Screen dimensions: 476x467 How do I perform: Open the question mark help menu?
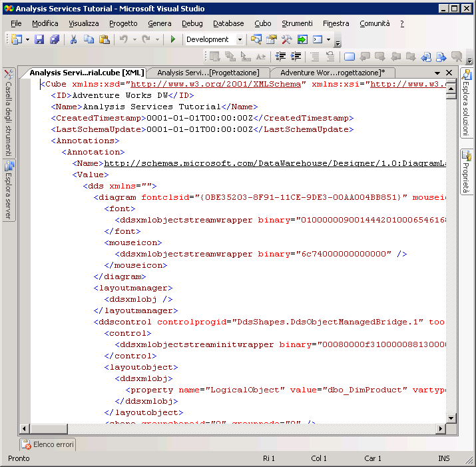(x=402, y=23)
